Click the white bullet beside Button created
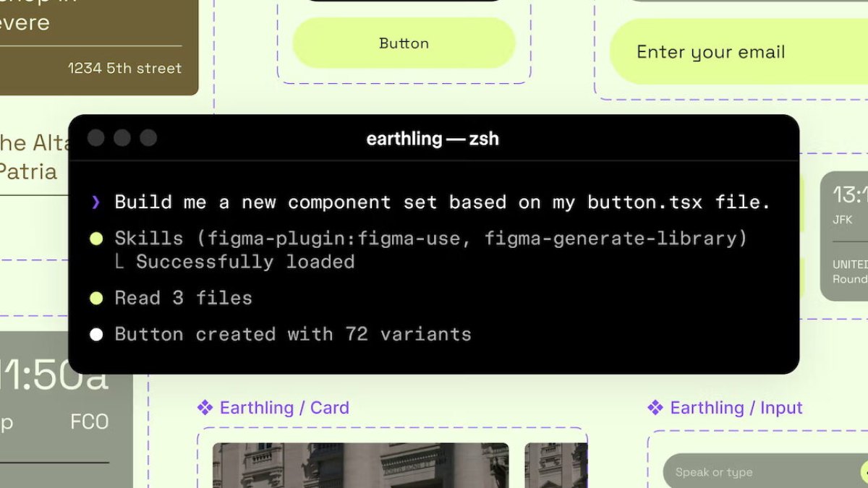868x488 pixels. (96, 335)
